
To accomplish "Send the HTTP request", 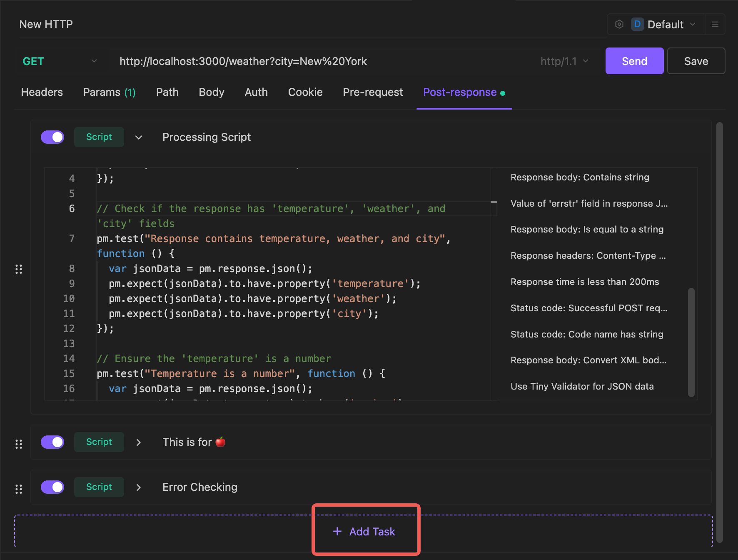I will (634, 61).
